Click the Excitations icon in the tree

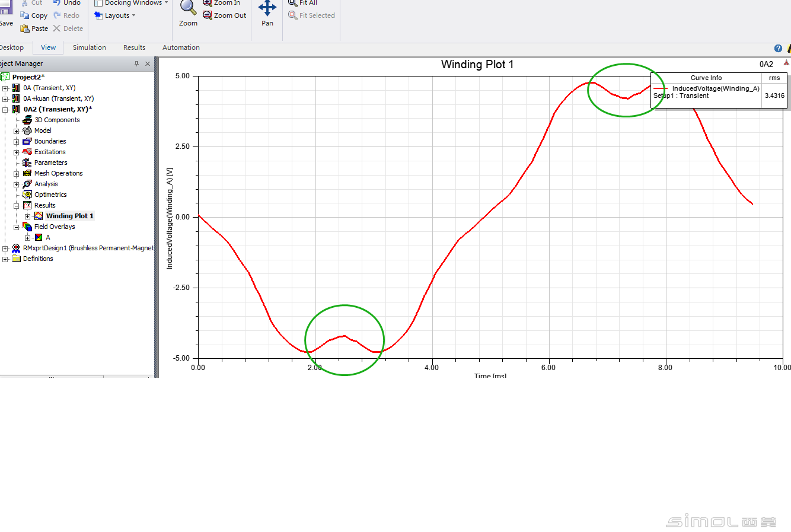tap(27, 152)
